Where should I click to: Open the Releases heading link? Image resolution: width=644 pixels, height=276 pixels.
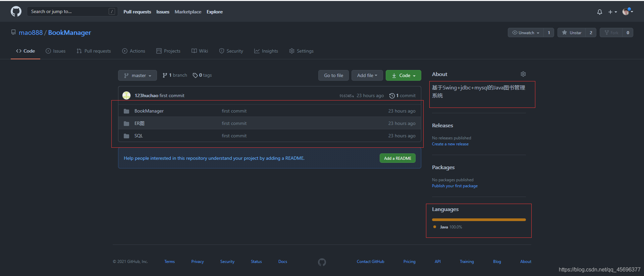tap(442, 126)
